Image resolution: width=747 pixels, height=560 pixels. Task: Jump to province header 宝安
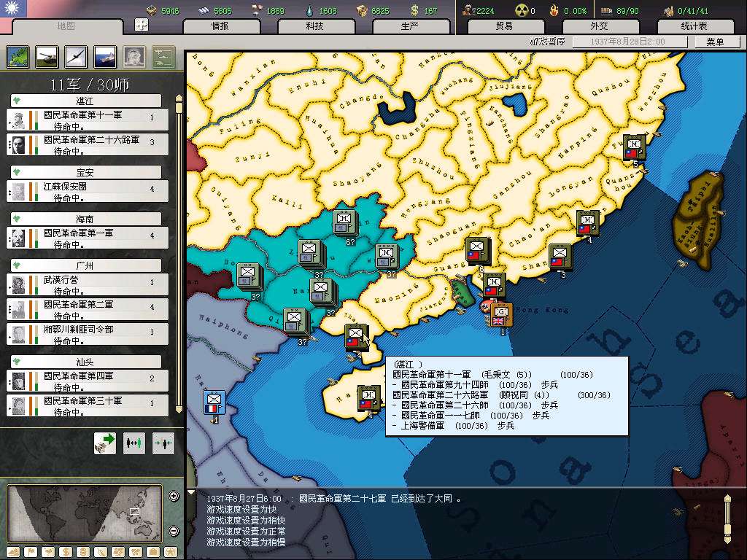(86, 172)
